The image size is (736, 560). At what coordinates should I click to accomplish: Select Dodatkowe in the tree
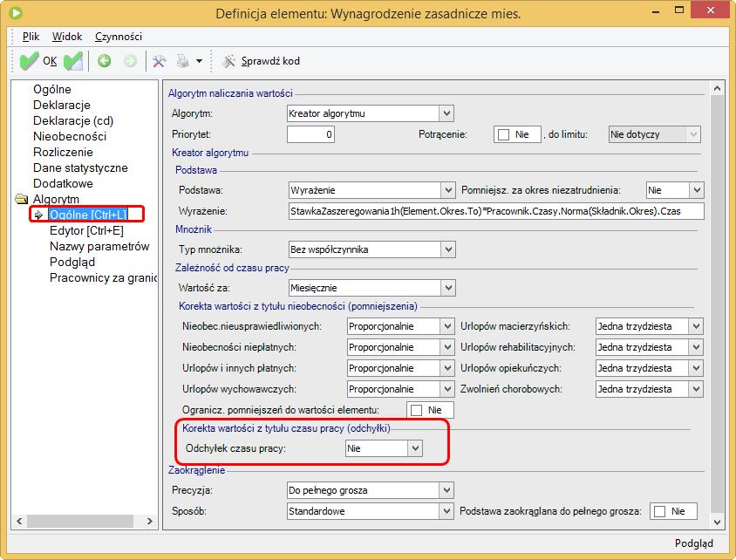(63, 183)
